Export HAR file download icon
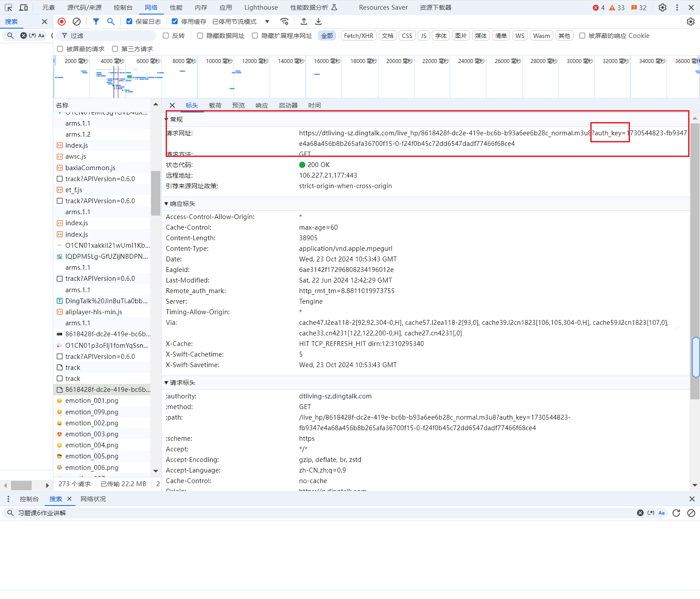 pos(319,22)
